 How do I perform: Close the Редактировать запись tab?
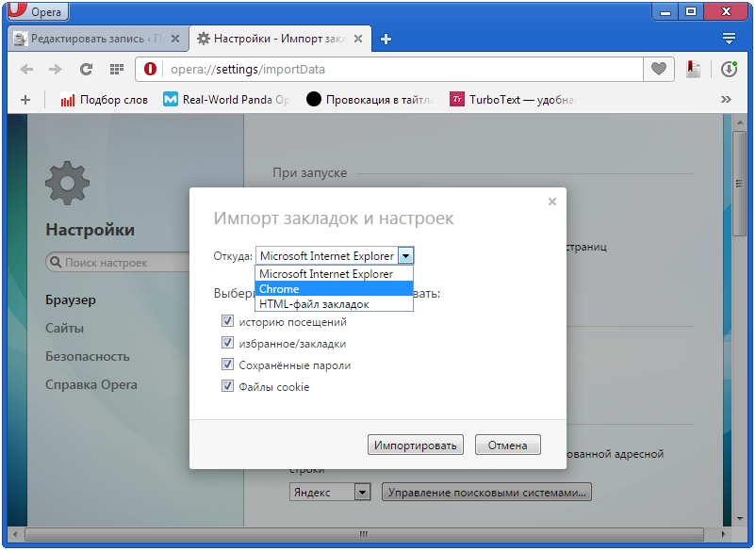coord(175,39)
